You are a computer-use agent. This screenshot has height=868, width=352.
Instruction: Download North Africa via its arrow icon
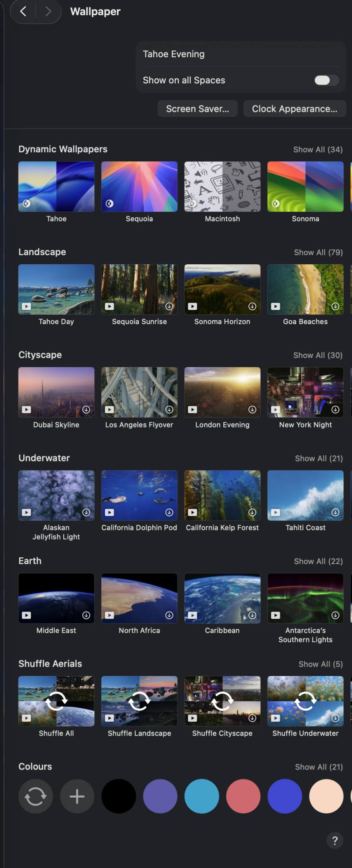(x=169, y=615)
